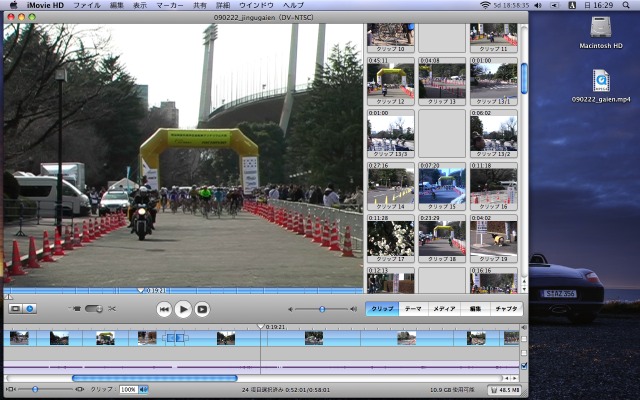
Task: Toggle the checked audio track checkbox at the timeline's right edge
Action: click(525, 366)
